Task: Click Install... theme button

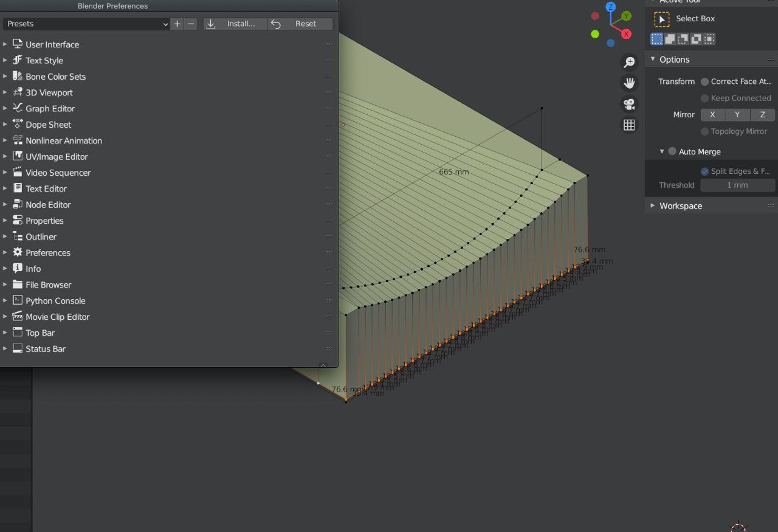Action: click(235, 24)
